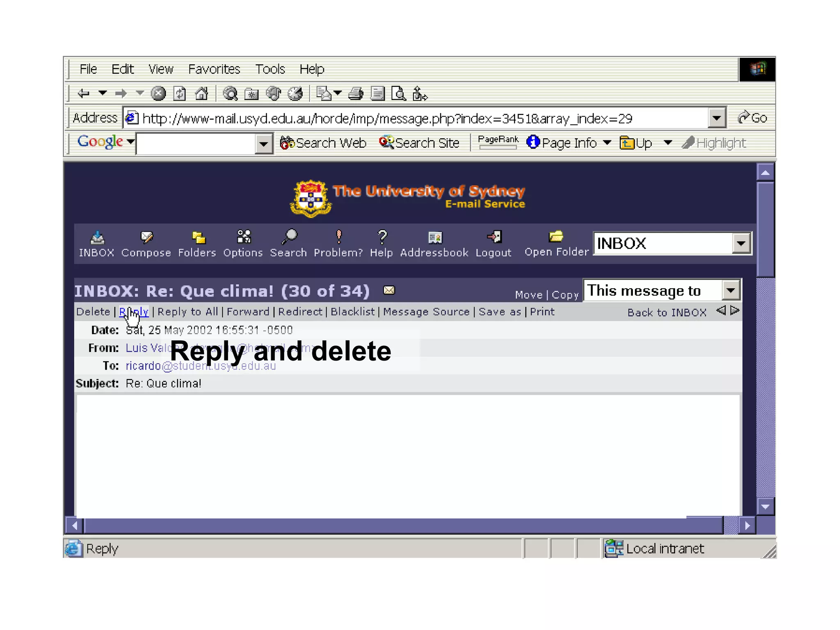Click the mail Search magnifier icon
Viewport: 840px width, 630px height.
tap(289, 237)
